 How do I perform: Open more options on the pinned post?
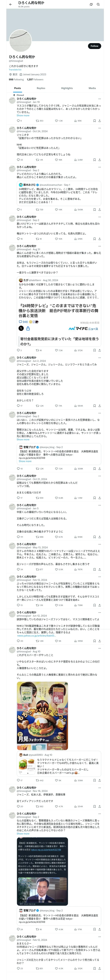pos(100,98)
